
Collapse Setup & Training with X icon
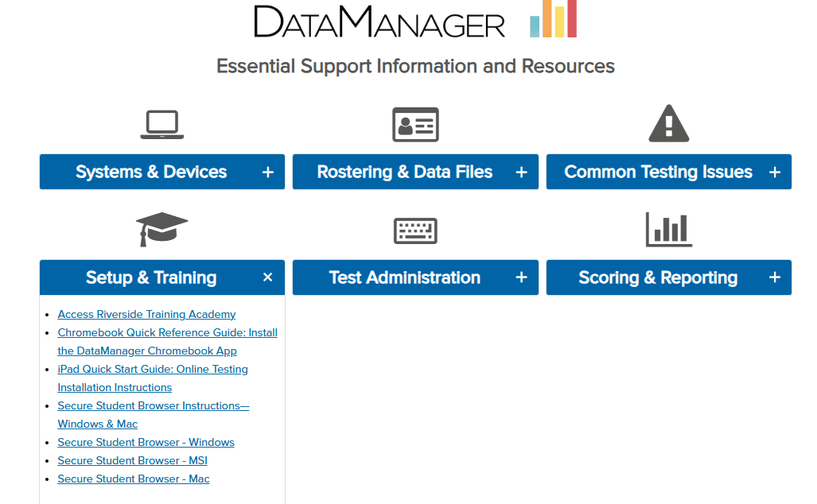tap(268, 277)
